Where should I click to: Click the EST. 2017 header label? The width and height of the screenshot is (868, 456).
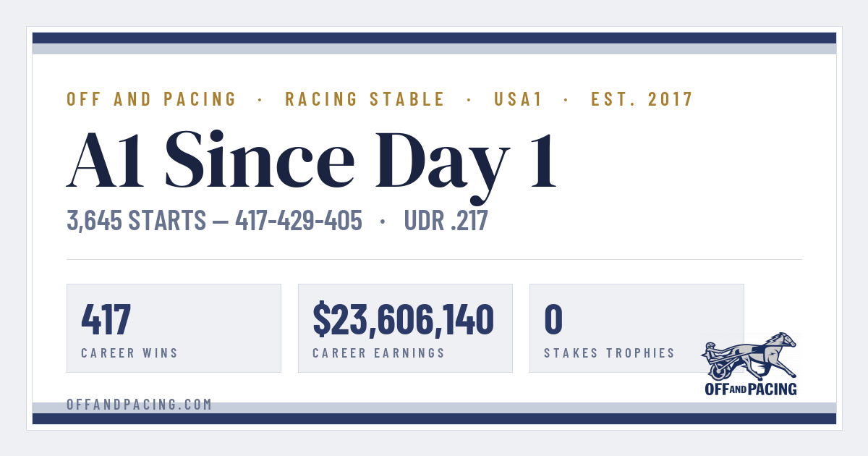click(x=642, y=99)
